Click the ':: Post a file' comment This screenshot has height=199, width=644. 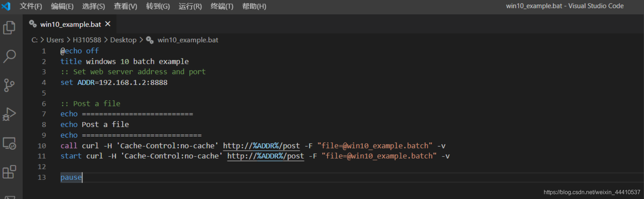90,104
